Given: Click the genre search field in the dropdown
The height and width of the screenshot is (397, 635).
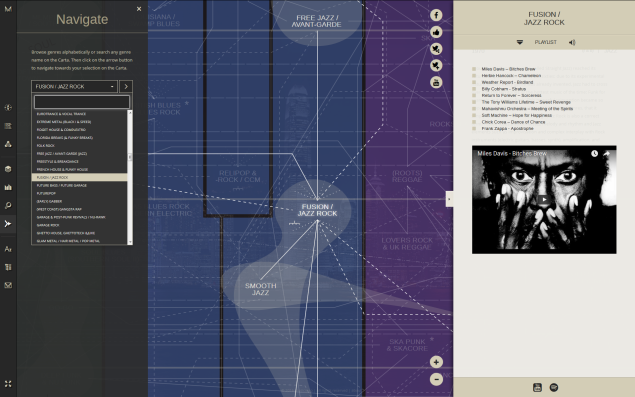Looking at the screenshot, I should click(x=82, y=102).
